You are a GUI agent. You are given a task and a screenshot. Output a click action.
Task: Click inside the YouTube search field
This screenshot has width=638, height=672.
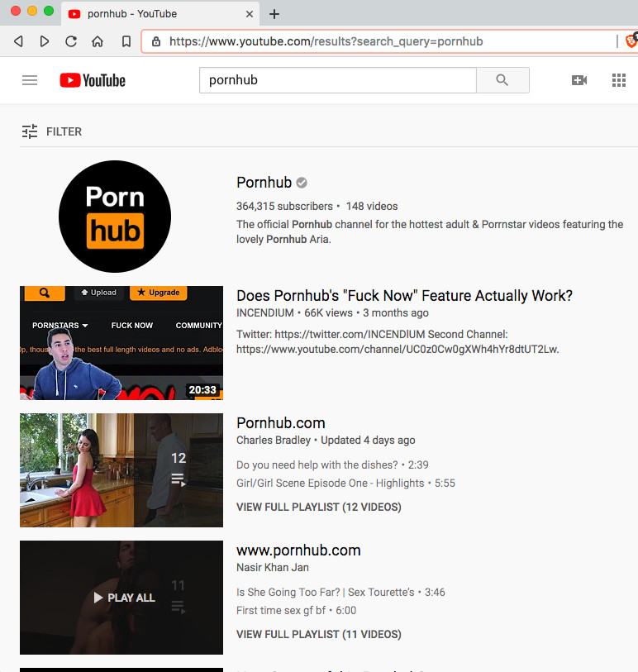(x=337, y=80)
